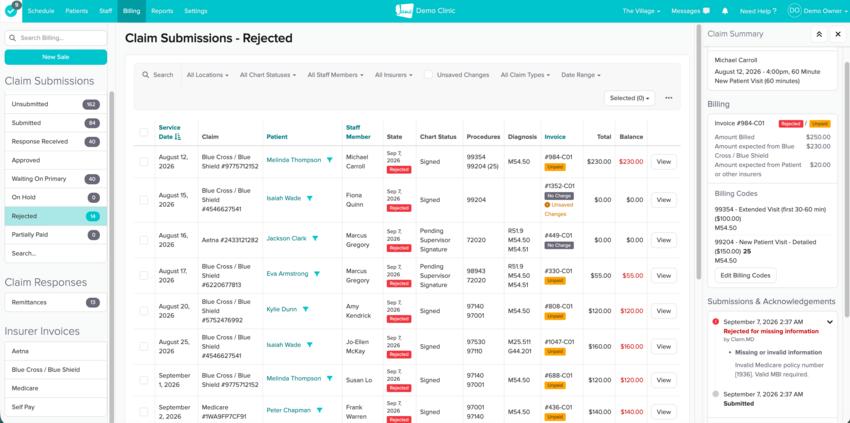The image size is (850, 423).
Task: Select the August 20 claim row checkbox
Action: coord(144,311)
